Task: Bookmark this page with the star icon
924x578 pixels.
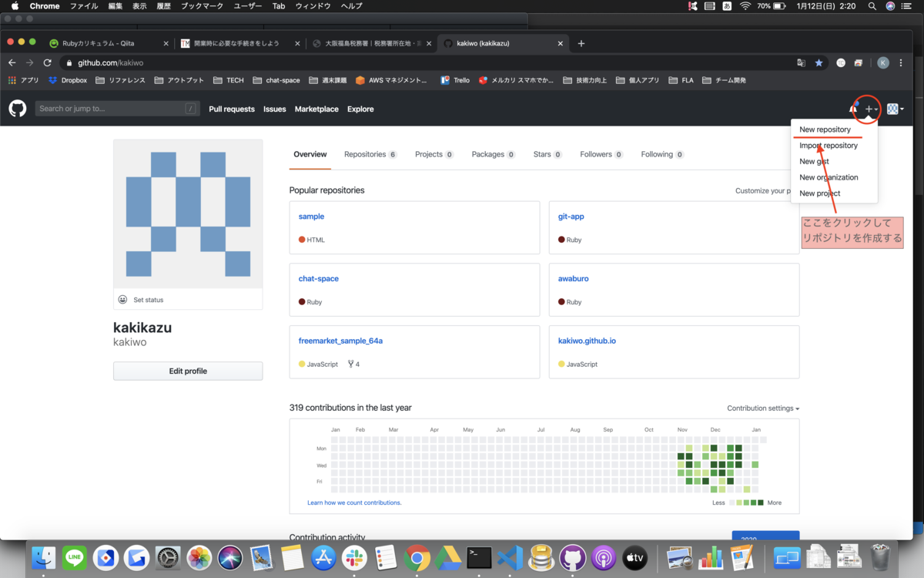Action: 819,62
